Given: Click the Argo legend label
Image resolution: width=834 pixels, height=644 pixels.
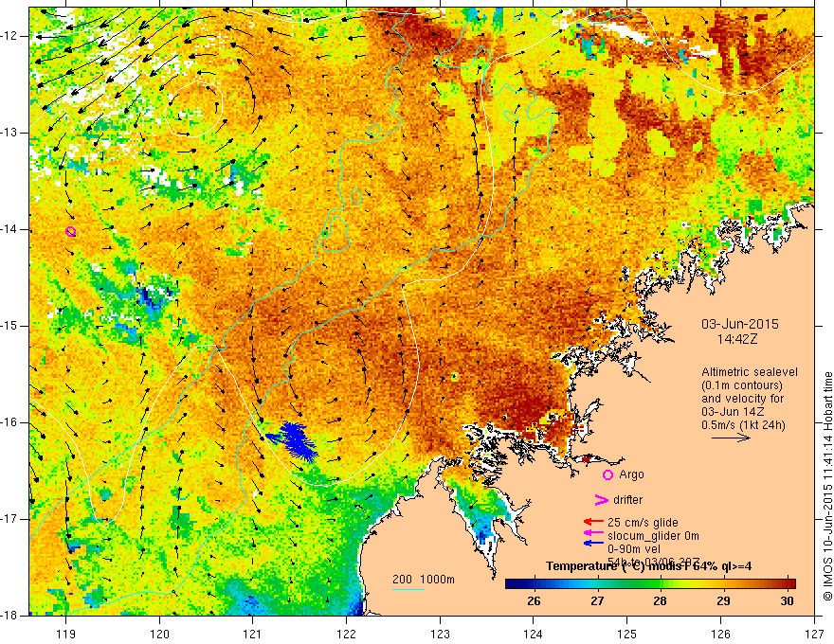Looking at the screenshot, I should (x=631, y=474).
